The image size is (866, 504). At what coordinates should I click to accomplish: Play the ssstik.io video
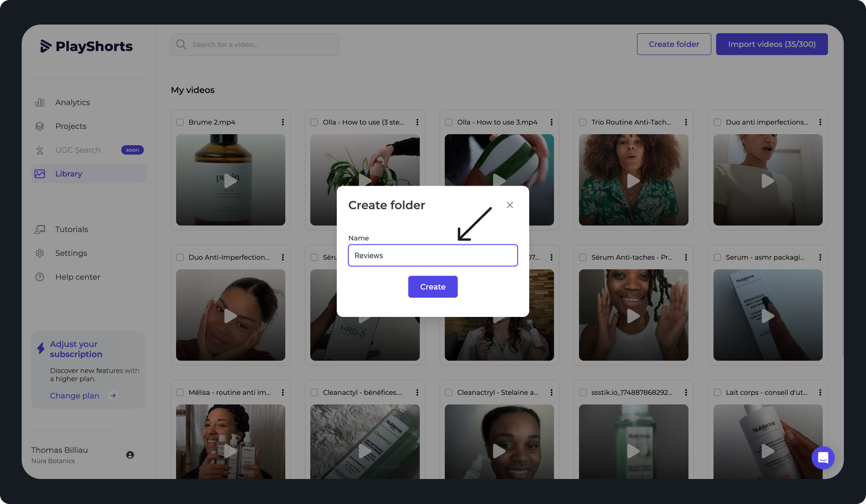click(633, 451)
